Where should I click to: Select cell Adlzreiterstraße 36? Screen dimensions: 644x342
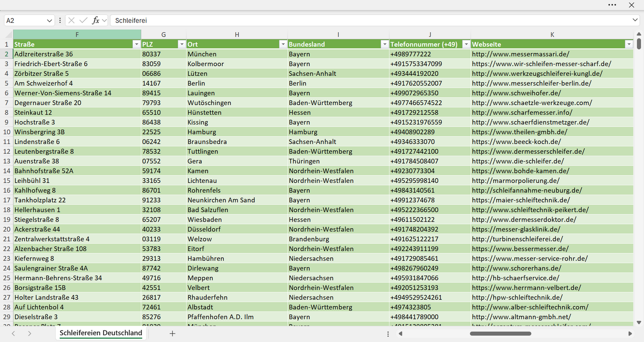pos(77,54)
